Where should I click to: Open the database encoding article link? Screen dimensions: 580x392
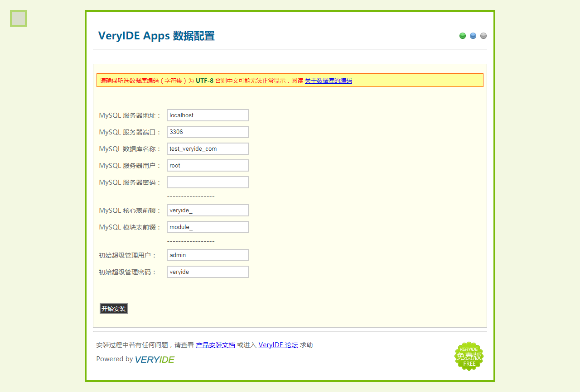(x=328, y=81)
